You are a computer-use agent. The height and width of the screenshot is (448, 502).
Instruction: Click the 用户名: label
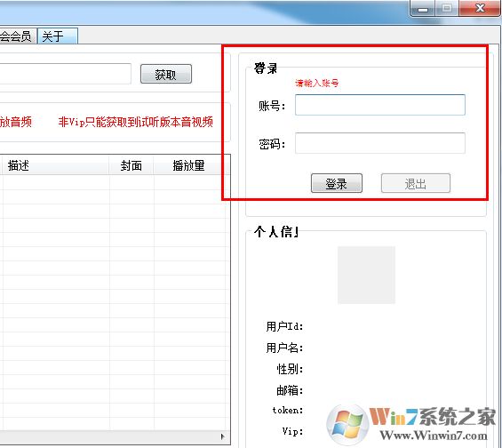click(x=284, y=348)
